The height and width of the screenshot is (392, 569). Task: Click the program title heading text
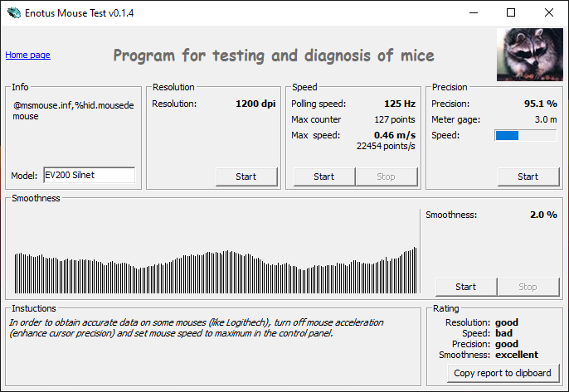pos(274,56)
